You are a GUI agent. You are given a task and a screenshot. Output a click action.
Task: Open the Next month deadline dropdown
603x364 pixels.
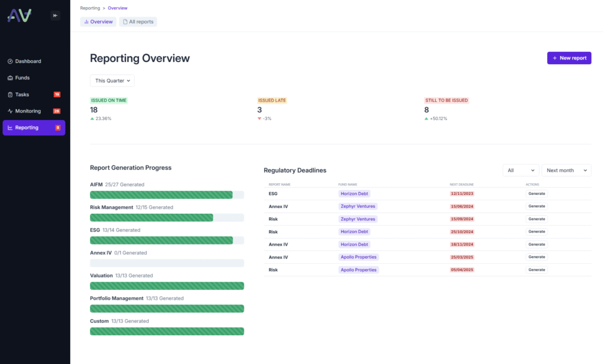566,170
